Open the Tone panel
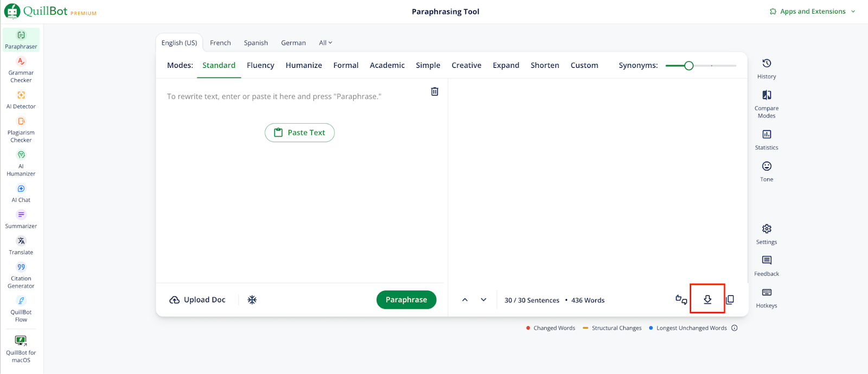Screen dimensions: 868x374 (767, 171)
